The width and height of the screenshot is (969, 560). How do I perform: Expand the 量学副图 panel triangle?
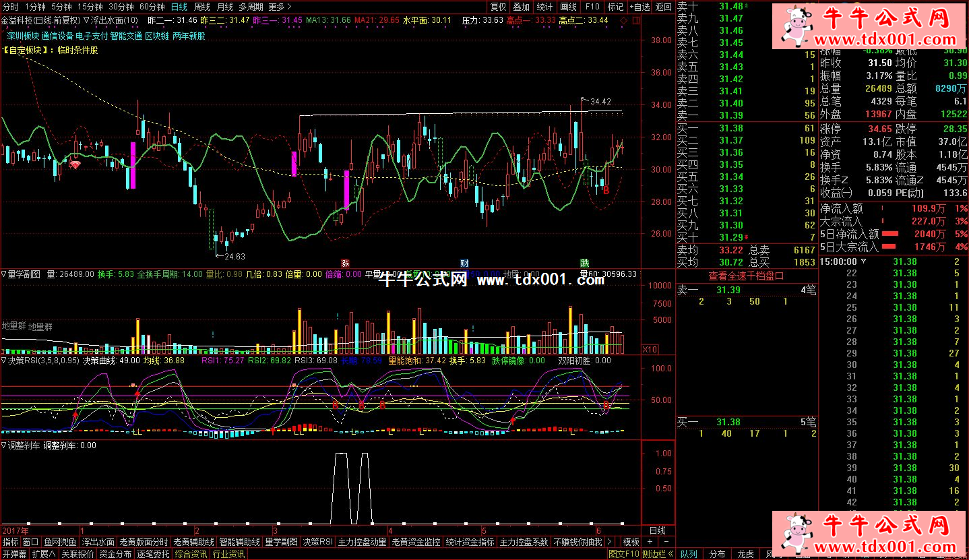4,274
